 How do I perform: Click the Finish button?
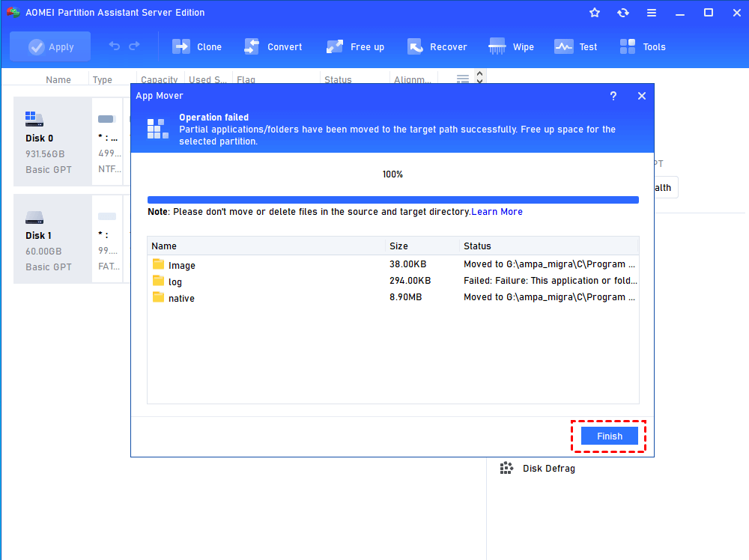pos(610,436)
